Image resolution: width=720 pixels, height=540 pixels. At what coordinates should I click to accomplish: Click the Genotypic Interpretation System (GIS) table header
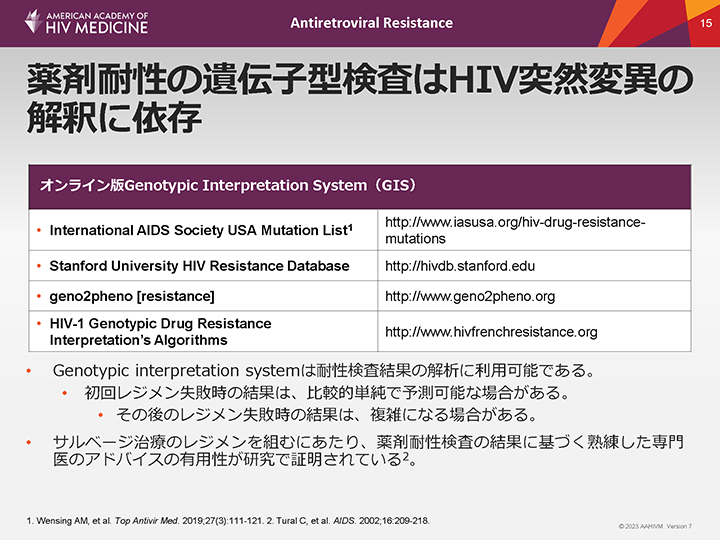pyautogui.click(x=228, y=186)
